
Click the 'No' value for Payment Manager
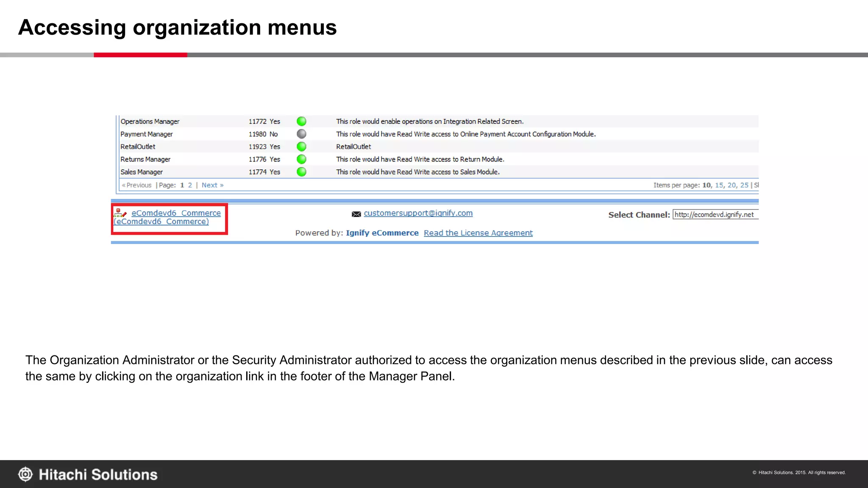coord(274,134)
